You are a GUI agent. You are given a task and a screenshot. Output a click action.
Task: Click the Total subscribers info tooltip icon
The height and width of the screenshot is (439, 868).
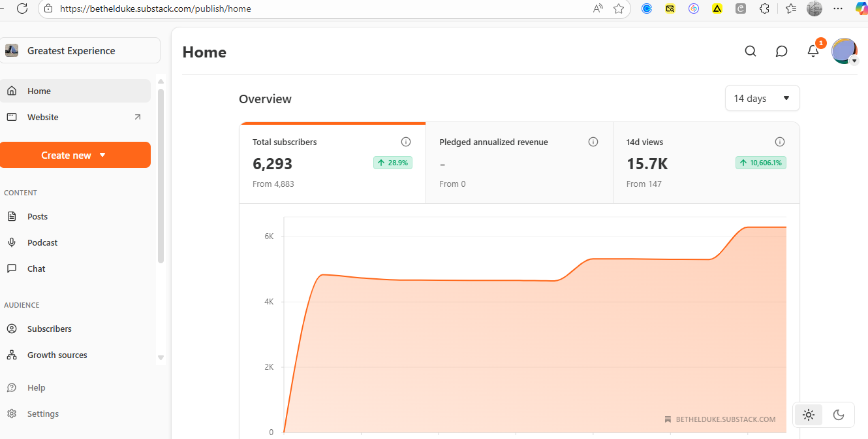[406, 142]
